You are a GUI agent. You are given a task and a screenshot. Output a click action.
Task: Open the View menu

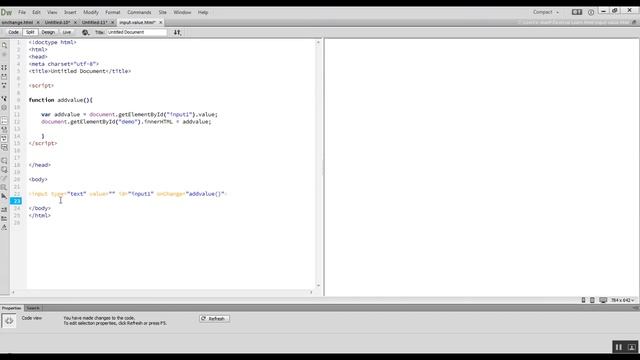[52, 12]
